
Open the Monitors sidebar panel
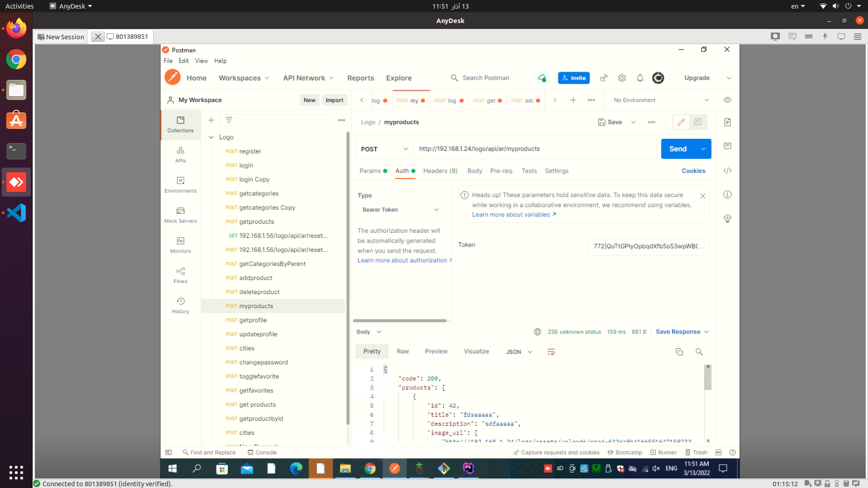180,245
